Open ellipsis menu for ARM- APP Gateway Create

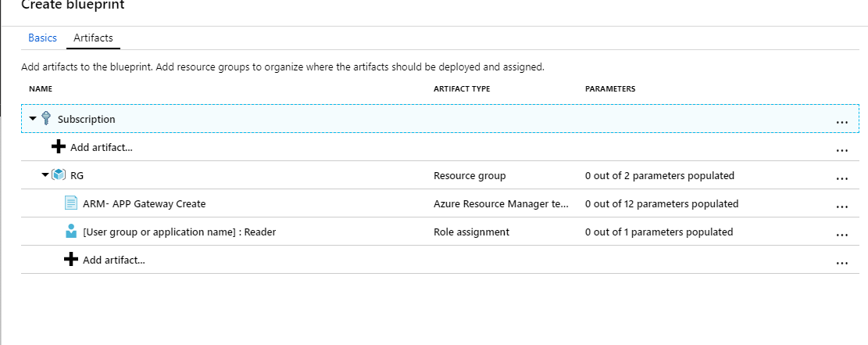pos(841,207)
